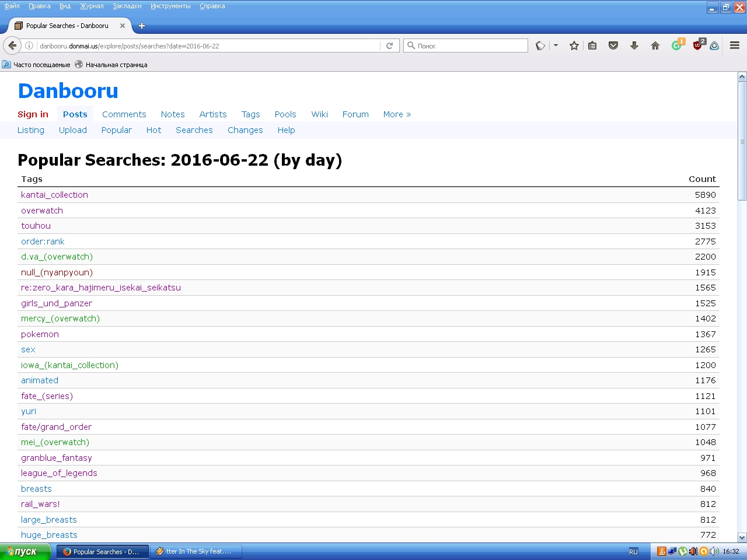Switch to the 'tter In The Sky feat' taskbar window

click(x=196, y=551)
